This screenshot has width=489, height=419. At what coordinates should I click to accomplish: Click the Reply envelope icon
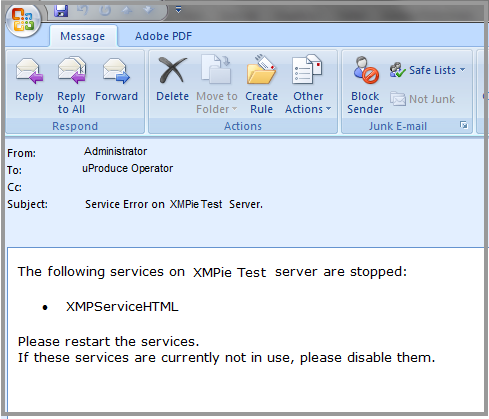29,71
